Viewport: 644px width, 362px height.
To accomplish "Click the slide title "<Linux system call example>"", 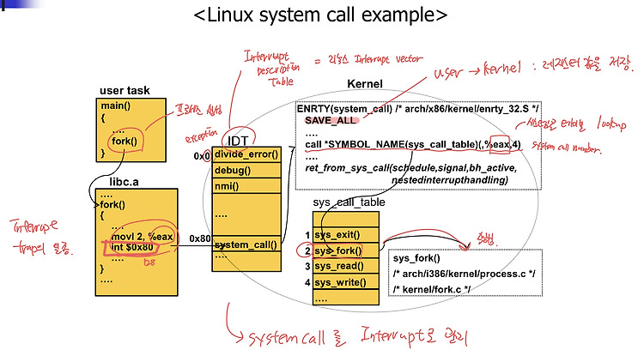I will click(320, 15).
